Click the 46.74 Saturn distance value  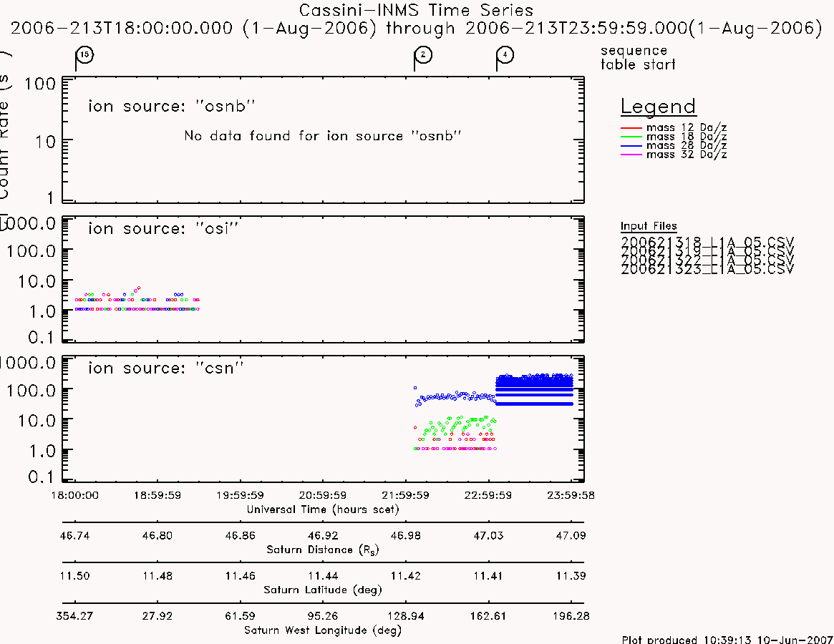click(75, 535)
